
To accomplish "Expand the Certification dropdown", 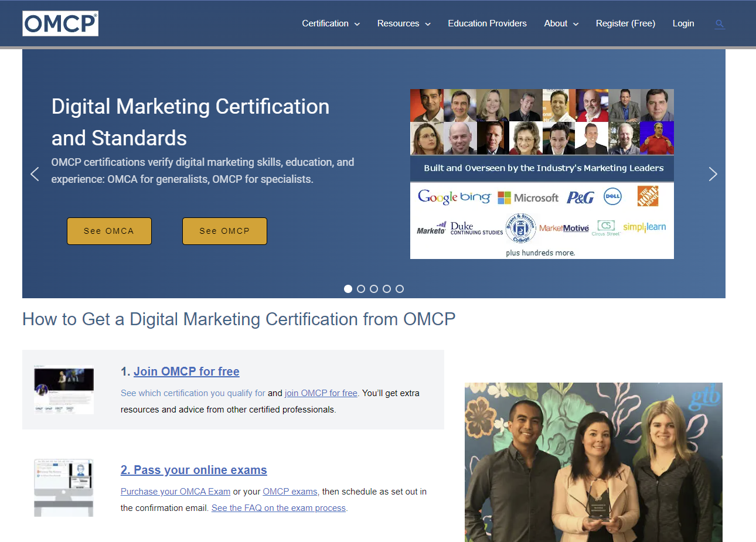I will (x=331, y=23).
